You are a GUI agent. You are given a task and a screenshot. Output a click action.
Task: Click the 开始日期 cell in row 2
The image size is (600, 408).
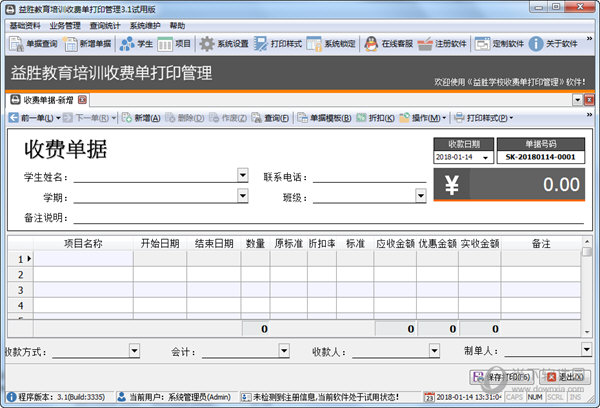tap(160, 274)
